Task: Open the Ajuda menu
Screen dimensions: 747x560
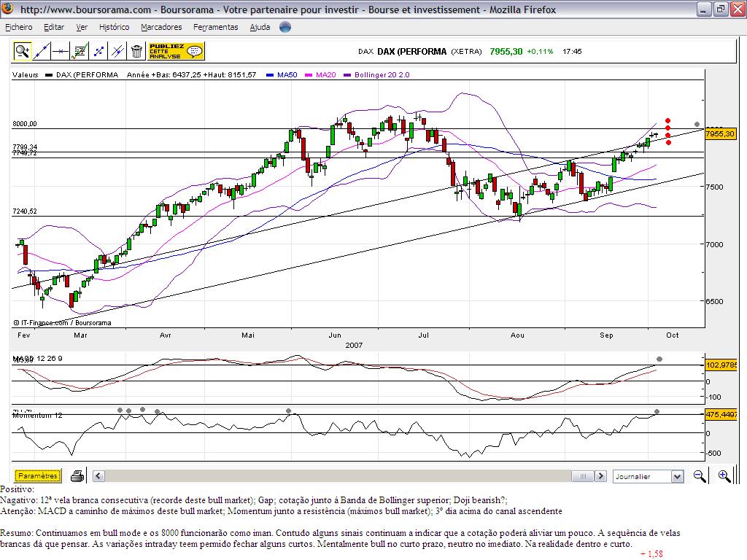Action: coord(260,27)
